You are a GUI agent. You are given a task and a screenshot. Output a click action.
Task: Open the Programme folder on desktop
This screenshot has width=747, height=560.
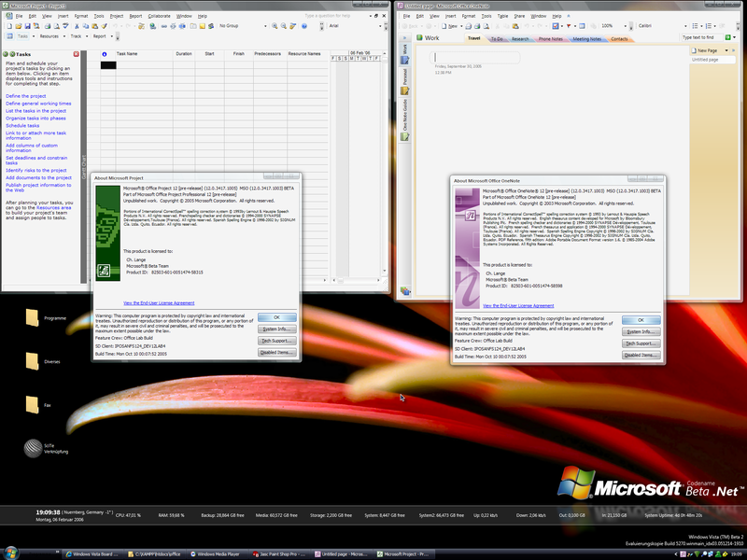[33, 319]
